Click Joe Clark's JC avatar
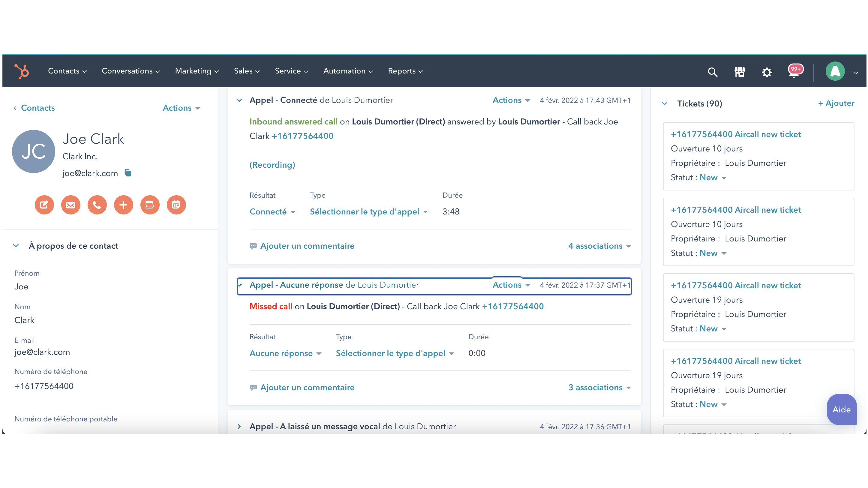This screenshot has width=868, height=488. [33, 151]
